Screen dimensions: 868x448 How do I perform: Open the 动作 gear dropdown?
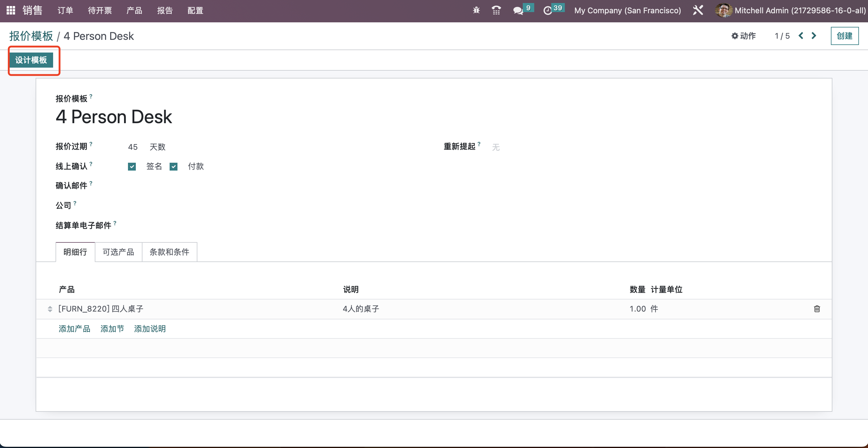pyautogui.click(x=743, y=36)
